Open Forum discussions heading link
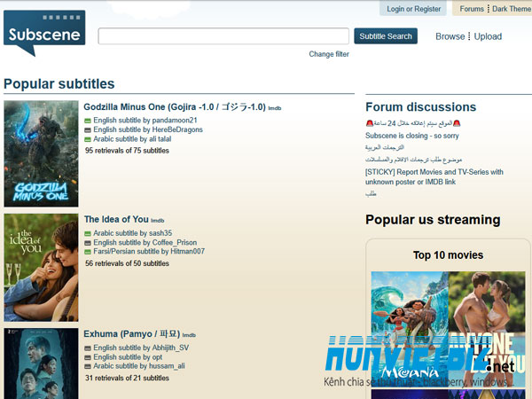This screenshot has height=399, width=532. (420, 107)
